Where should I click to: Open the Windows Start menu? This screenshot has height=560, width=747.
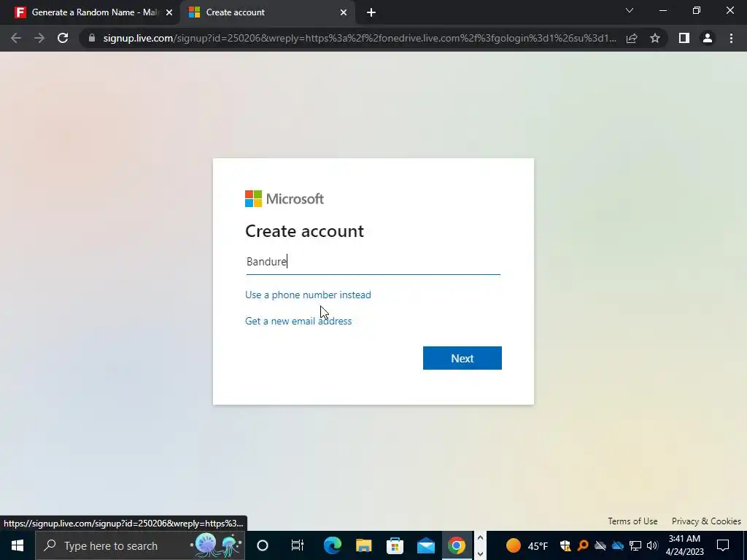tap(18, 545)
